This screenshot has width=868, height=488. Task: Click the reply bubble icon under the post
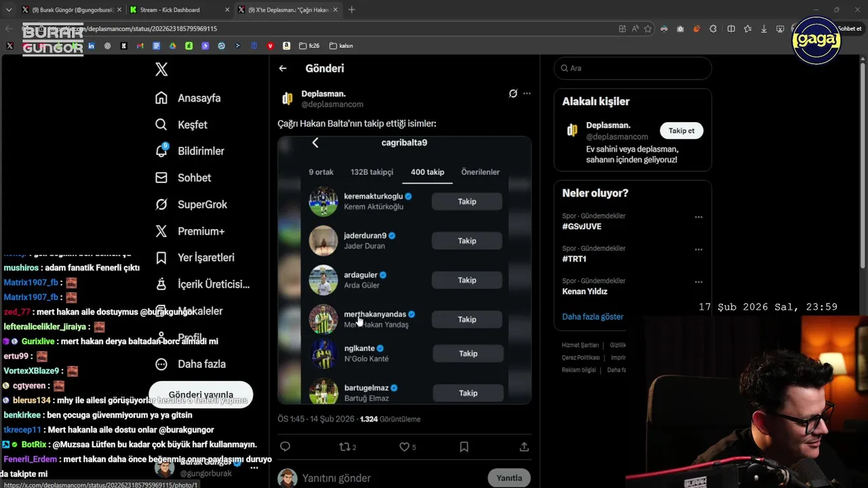point(285,447)
